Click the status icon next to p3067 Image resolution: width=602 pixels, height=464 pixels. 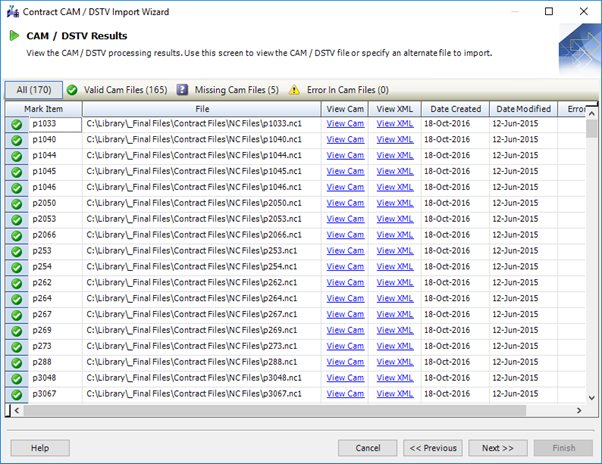(x=16, y=394)
